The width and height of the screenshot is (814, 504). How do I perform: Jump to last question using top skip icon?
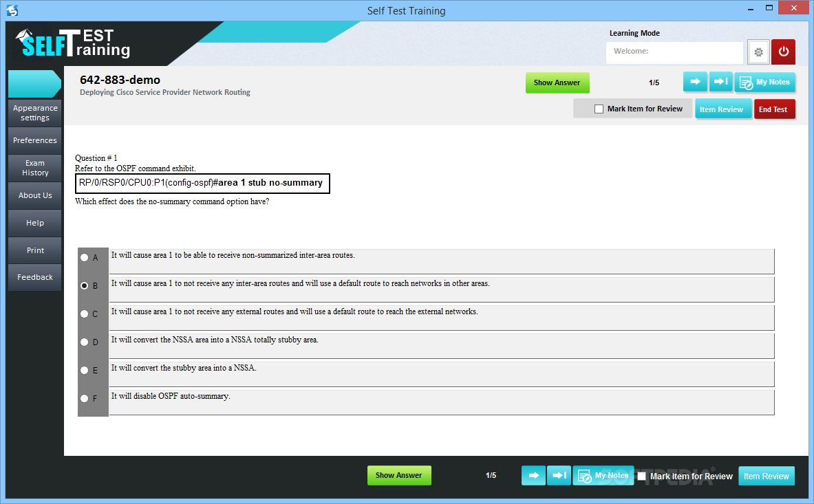720,82
